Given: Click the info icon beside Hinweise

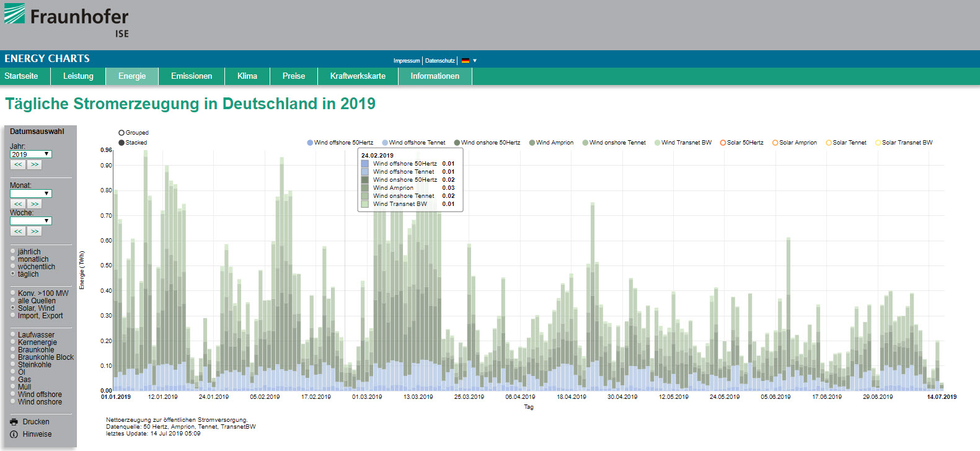Looking at the screenshot, I should (x=14, y=434).
